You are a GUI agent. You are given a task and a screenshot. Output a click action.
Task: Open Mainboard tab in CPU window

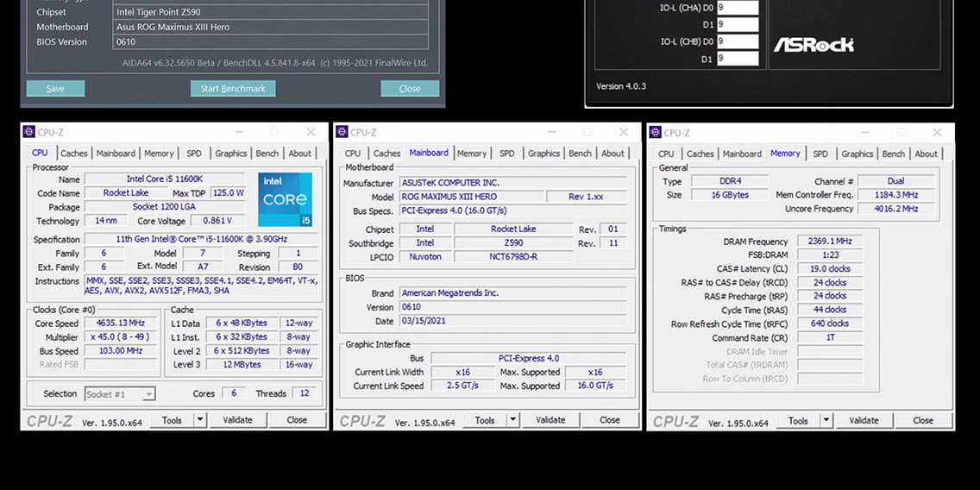116,154
